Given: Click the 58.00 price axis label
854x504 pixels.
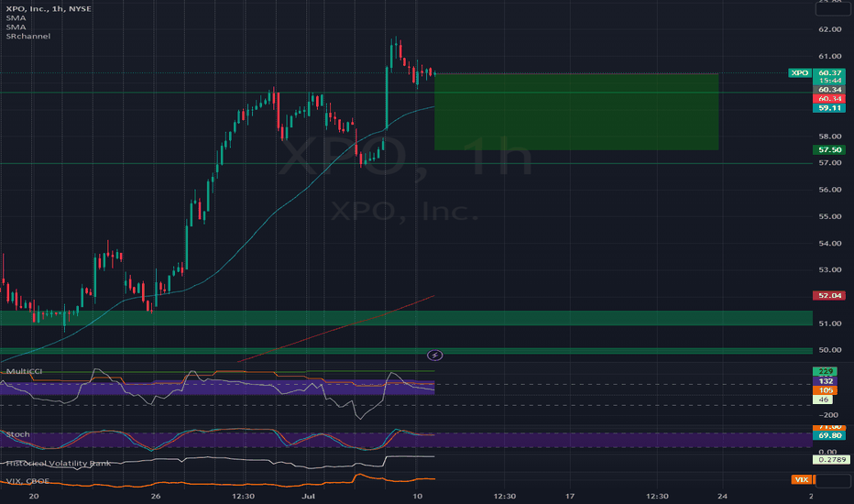Looking at the screenshot, I should (830, 137).
